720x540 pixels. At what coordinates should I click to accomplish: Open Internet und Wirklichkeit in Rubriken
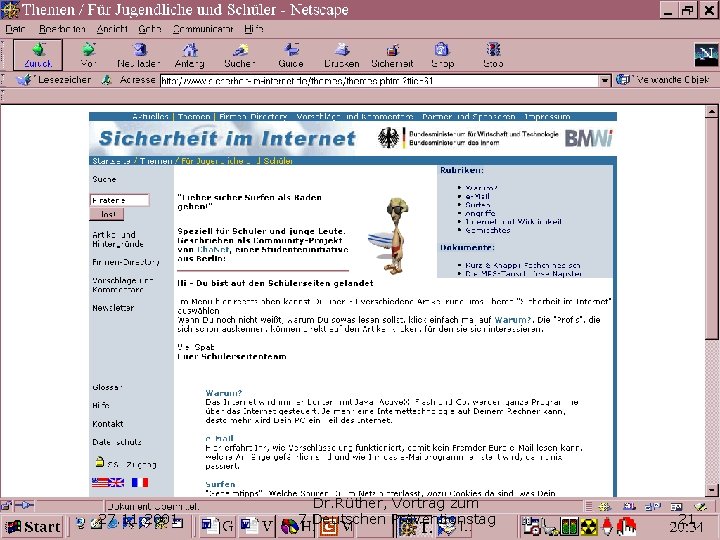tap(513, 221)
